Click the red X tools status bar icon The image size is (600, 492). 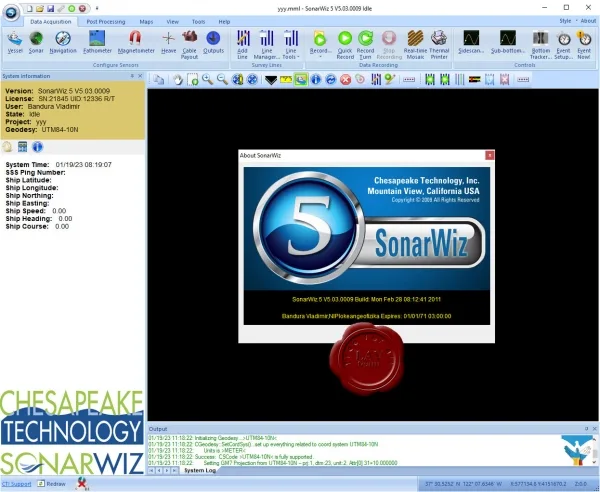click(82, 484)
